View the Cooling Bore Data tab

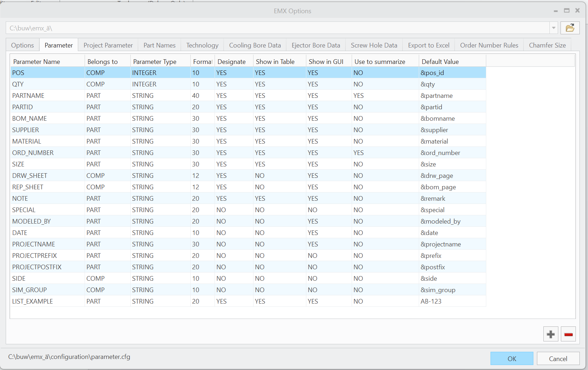point(255,45)
